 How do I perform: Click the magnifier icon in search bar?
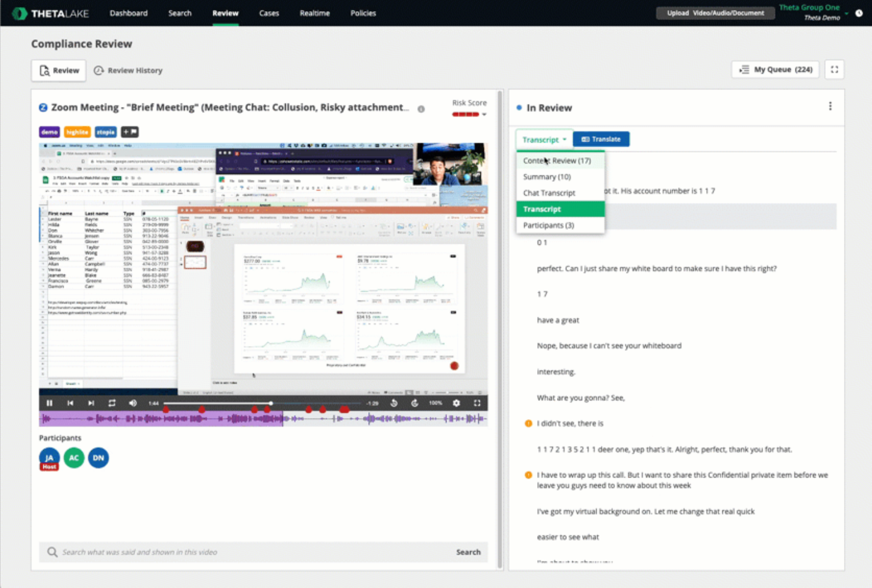click(x=52, y=552)
